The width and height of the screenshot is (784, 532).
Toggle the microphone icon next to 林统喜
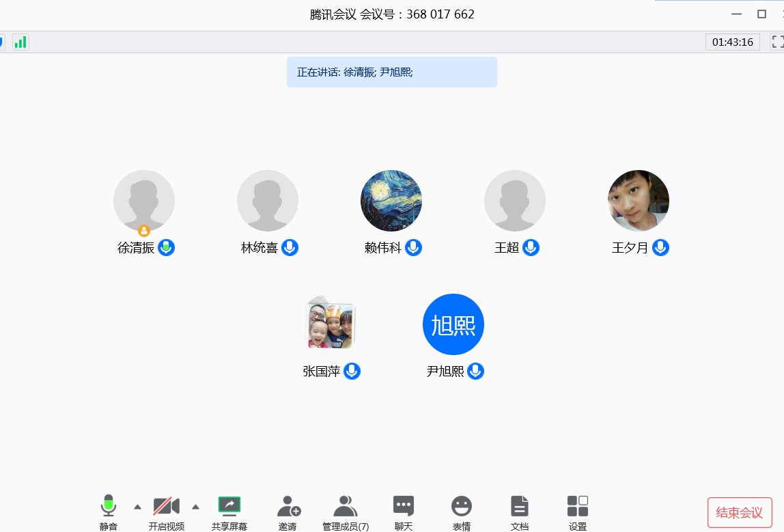290,248
